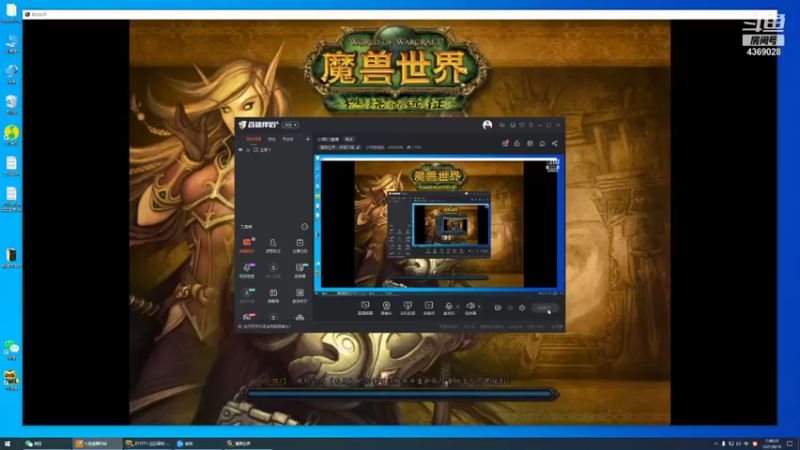The image size is (800, 450).
Task: Open the mode switch pill beside the logo
Action: 290,125
